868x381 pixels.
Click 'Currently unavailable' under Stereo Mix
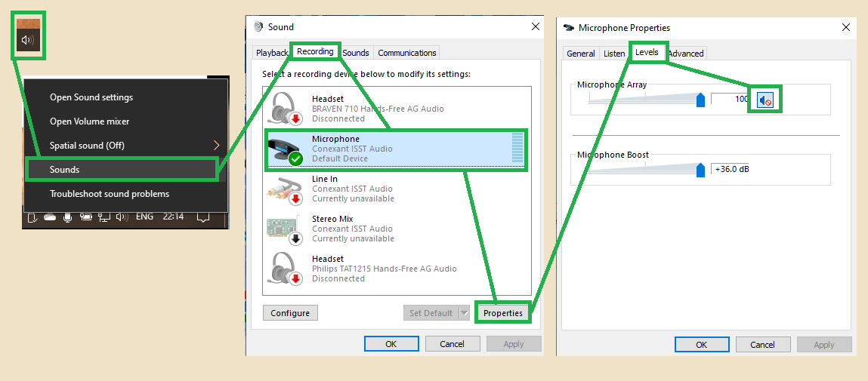pyautogui.click(x=354, y=239)
